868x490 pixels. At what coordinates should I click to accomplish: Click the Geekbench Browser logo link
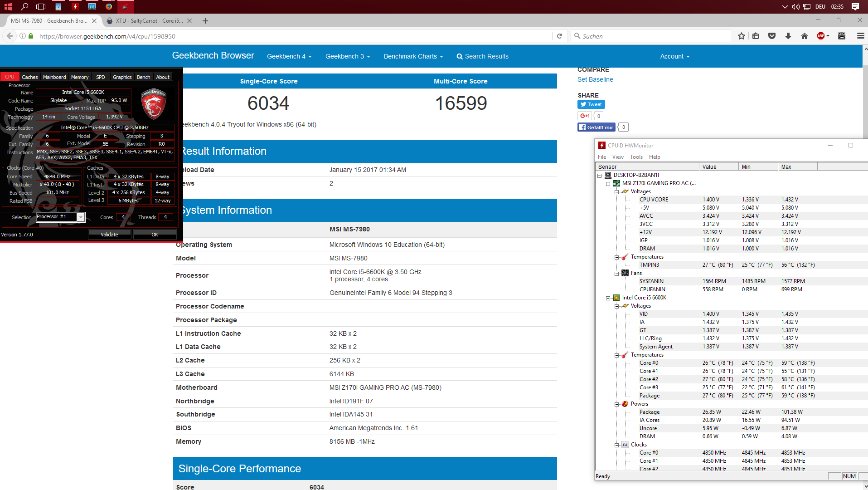click(x=213, y=55)
